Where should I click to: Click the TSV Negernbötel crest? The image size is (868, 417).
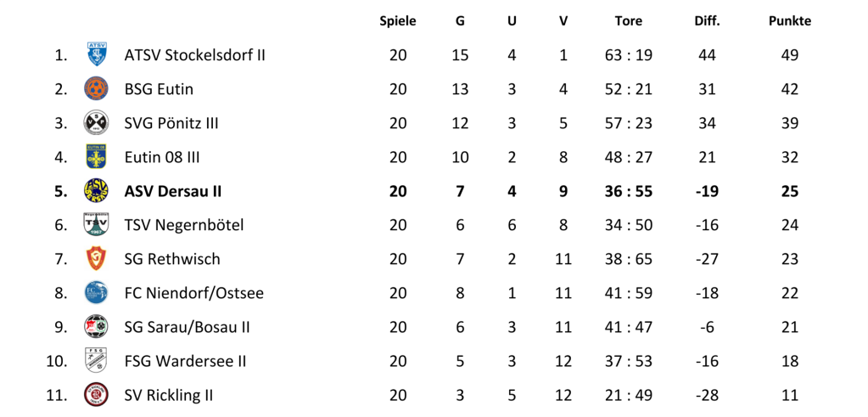pos(96,225)
